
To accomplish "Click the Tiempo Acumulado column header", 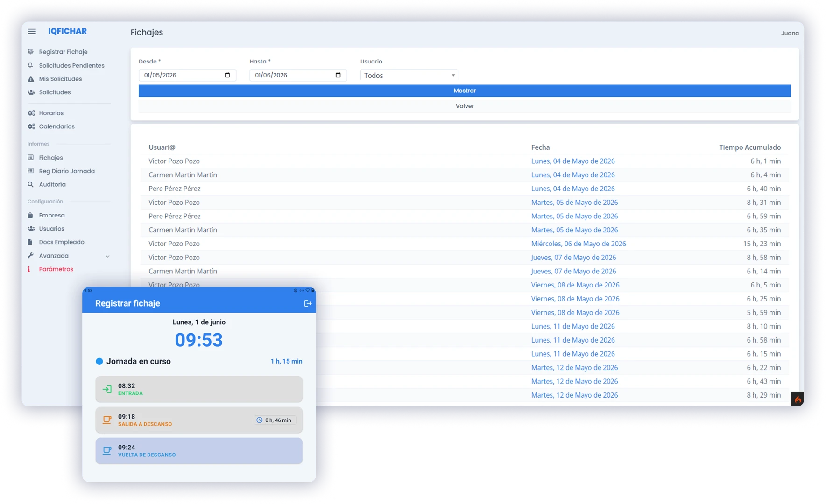I will [x=750, y=147].
